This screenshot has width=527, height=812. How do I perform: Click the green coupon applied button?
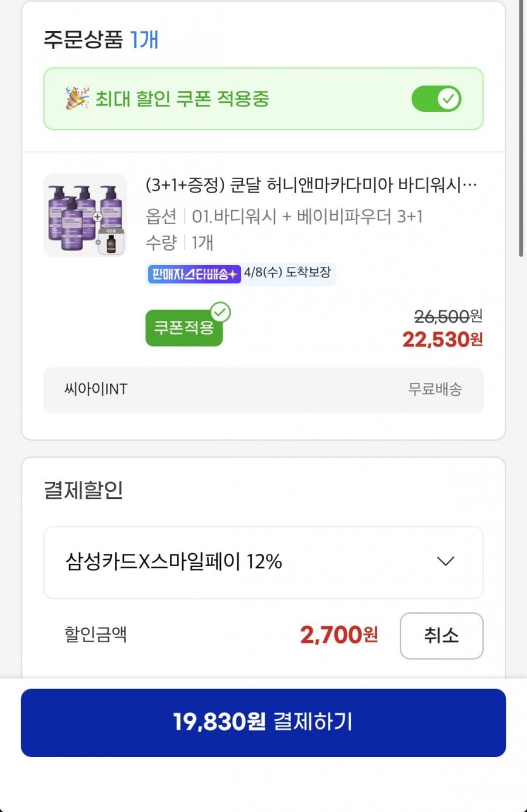click(183, 328)
